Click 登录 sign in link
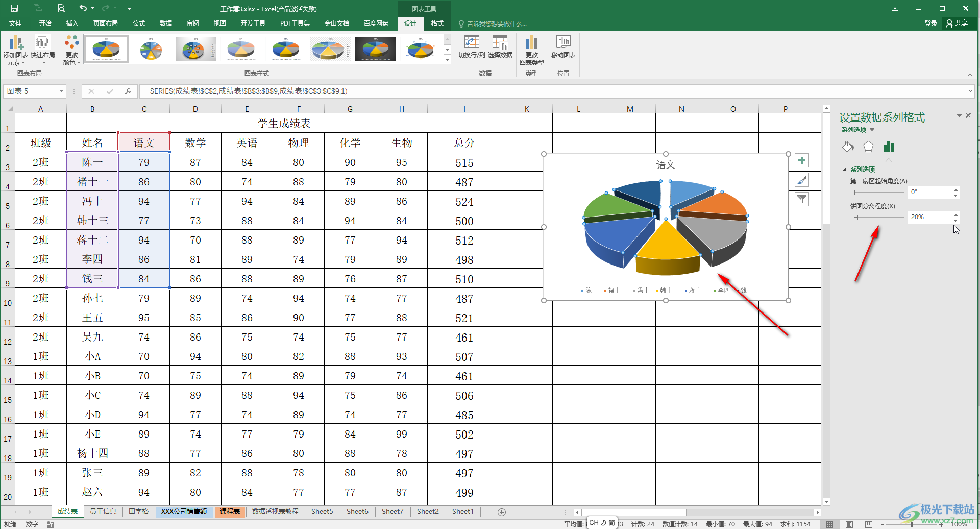Screen dimensions: 980x529 point(930,23)
